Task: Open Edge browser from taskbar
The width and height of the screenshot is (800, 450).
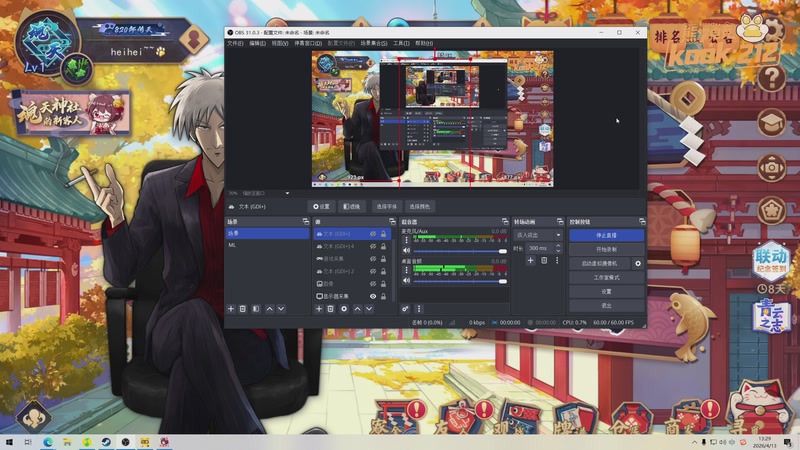Action: click(48, 442)
